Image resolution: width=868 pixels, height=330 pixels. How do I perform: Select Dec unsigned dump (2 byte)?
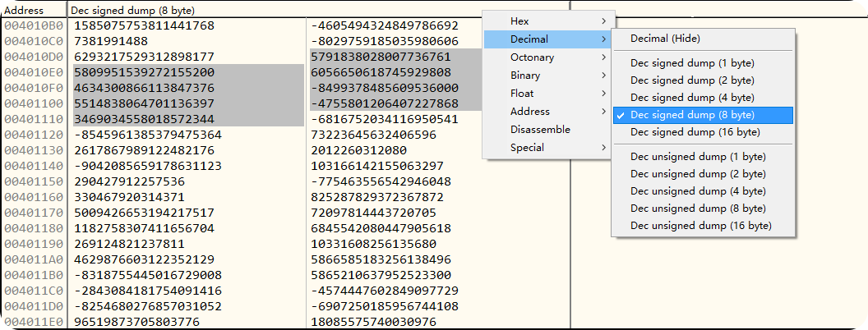point(703,173)
